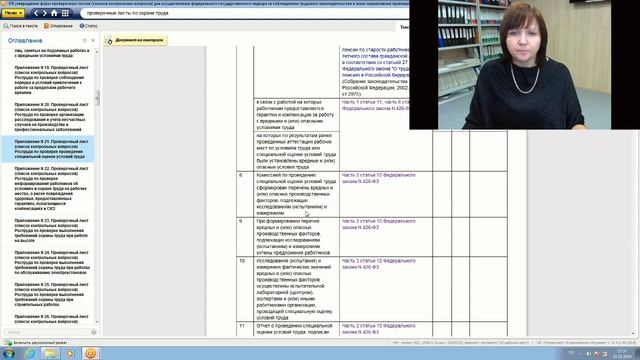Click 'Документ на контроле' yellow button
The image size is (640, 360).
pyautogui.click(x=136, y=40)
